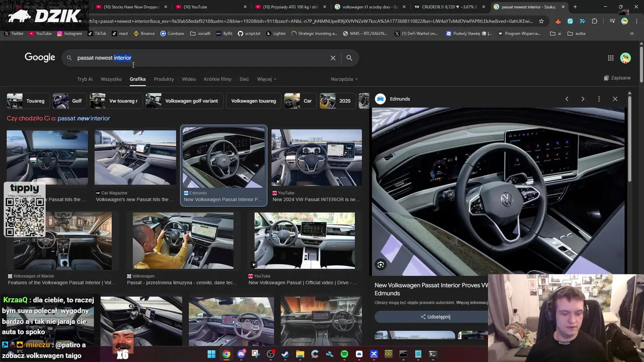This screenshot has height=362, width=644.
Task: Open the Coinbase bookmark
Action: click(x=172, y=33)
